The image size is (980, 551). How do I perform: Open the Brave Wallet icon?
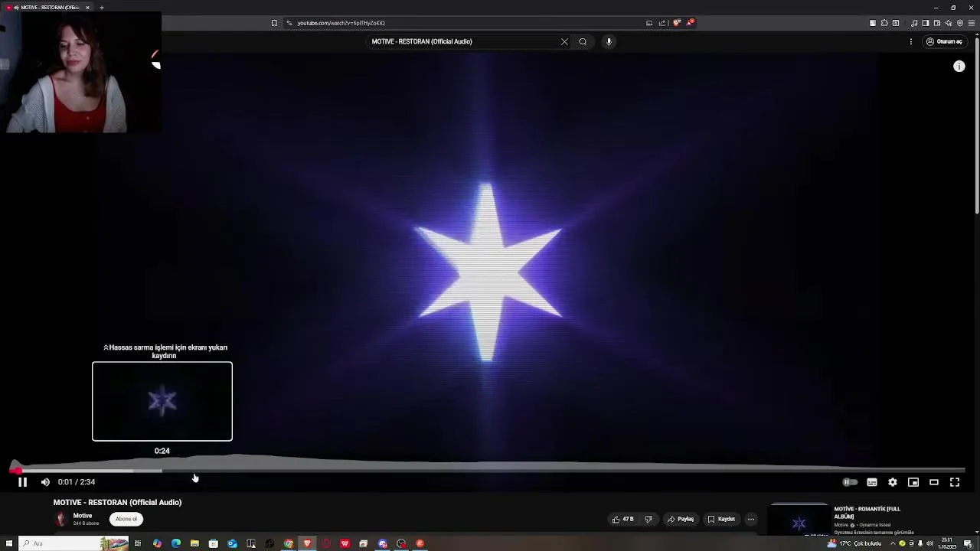coord(937,23)
